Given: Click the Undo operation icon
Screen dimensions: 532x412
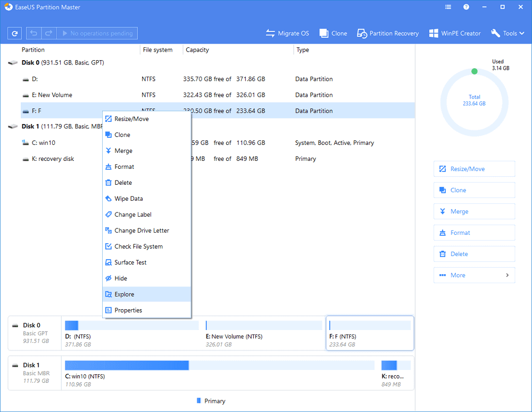Looking at the screenshot, I should pos(32,33).
